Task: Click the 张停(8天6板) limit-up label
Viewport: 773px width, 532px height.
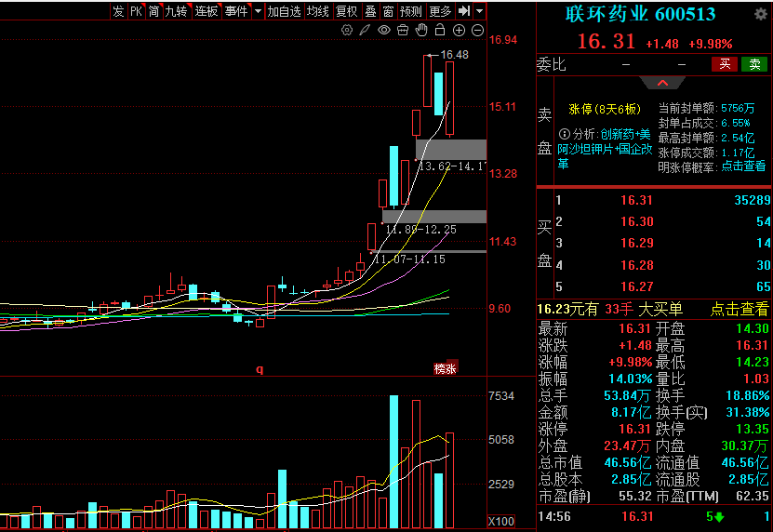Action: 605,109
